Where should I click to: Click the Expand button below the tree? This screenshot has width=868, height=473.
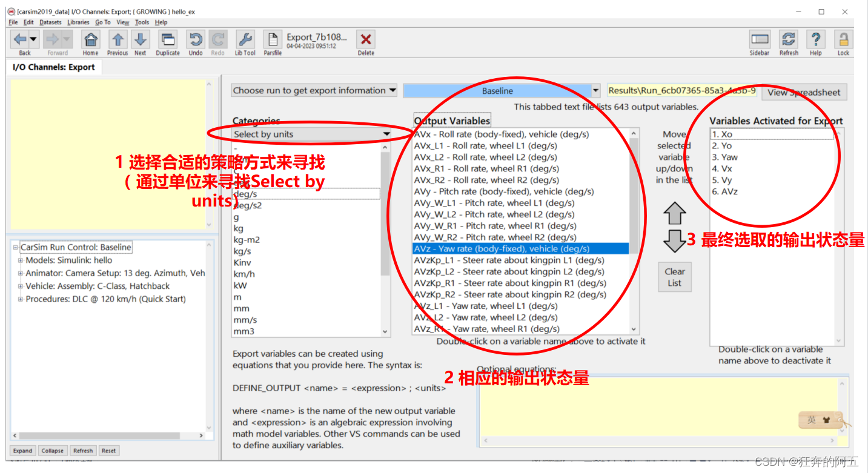[22, 451]
